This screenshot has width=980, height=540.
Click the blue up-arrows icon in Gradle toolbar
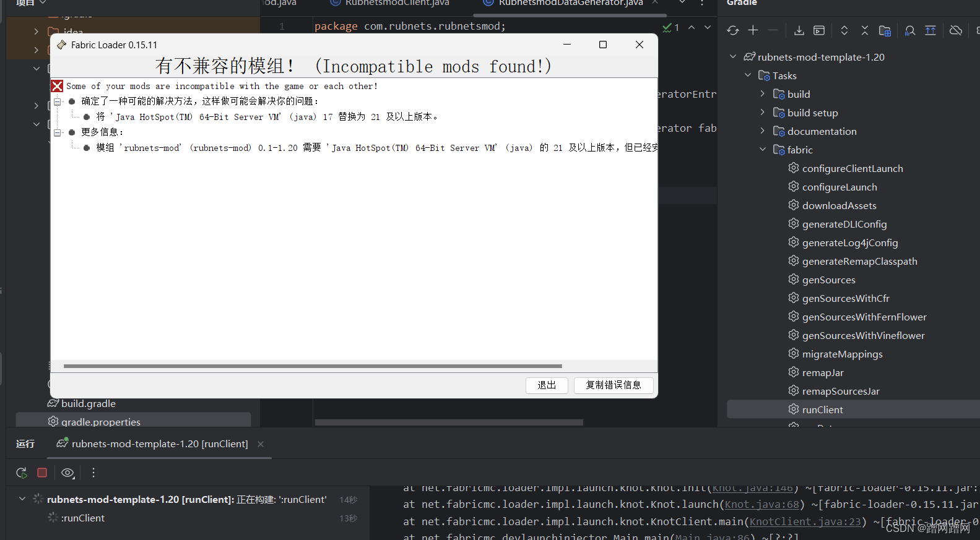pyautogui.click(x=930, y=30)
